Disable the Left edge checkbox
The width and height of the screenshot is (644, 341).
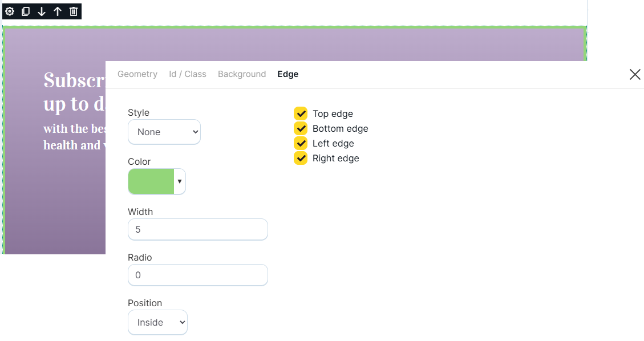[301, 143]
